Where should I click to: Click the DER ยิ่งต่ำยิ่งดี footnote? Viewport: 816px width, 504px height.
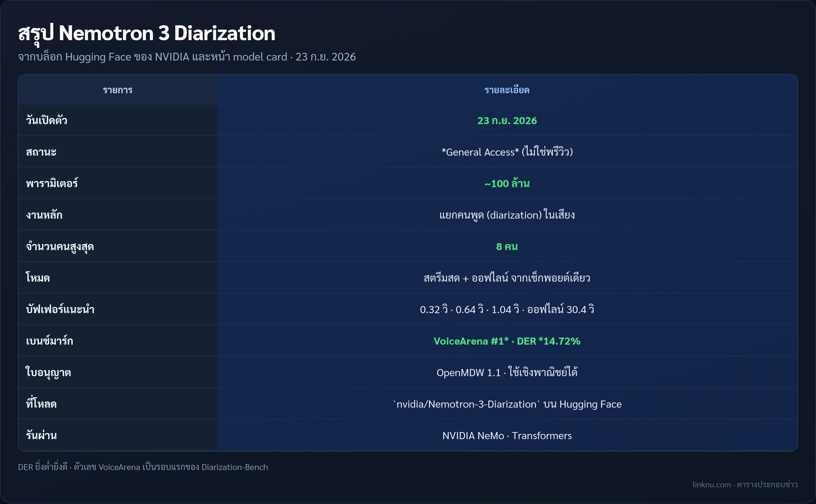click(143, 467)
